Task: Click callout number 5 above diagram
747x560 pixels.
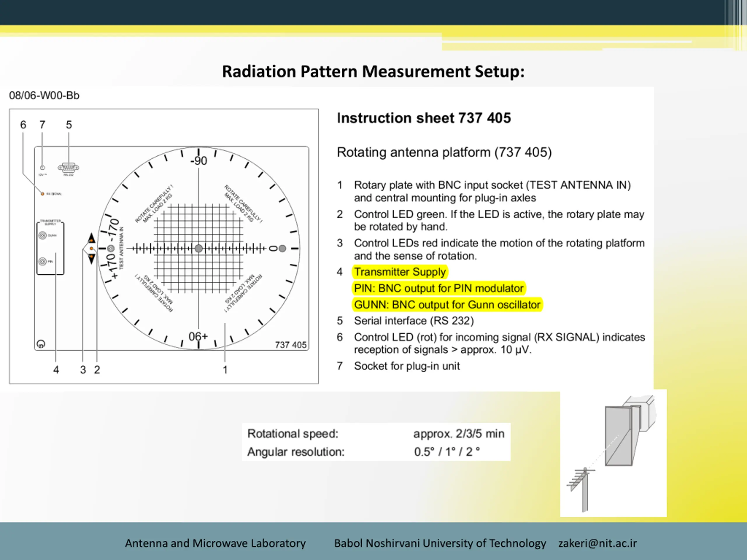Action: [x=69, y=125]
